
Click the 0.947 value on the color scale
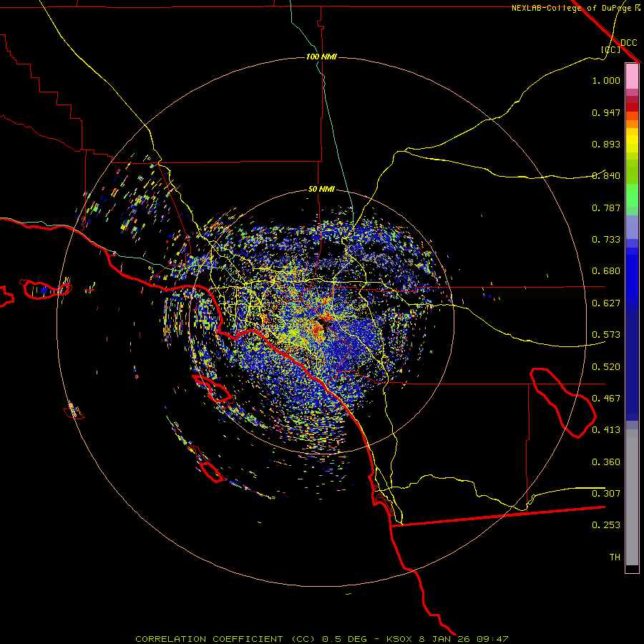pos(606,112)
